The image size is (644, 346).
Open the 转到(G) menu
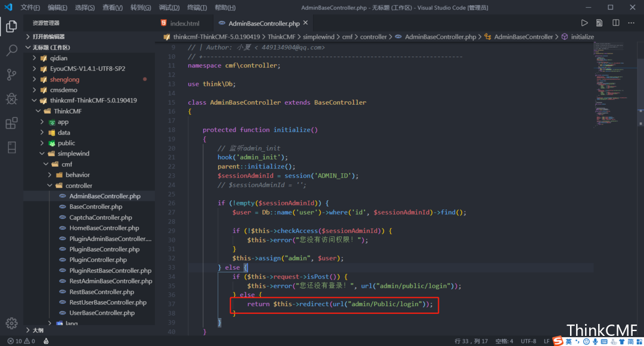(x=141, y=7)
